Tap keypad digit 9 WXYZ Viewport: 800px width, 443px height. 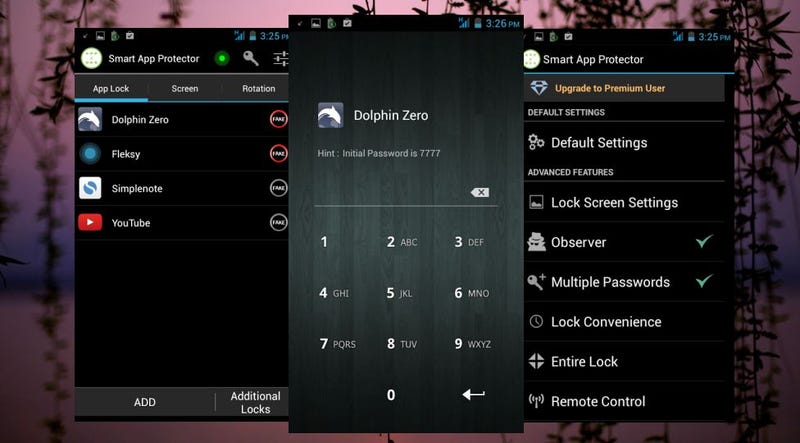click(472, 344)
